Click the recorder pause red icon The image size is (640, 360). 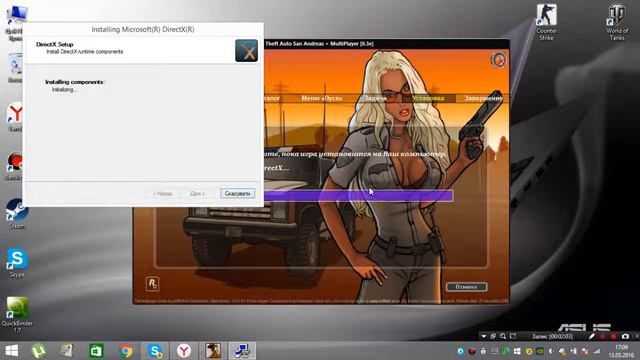point(602,336)
